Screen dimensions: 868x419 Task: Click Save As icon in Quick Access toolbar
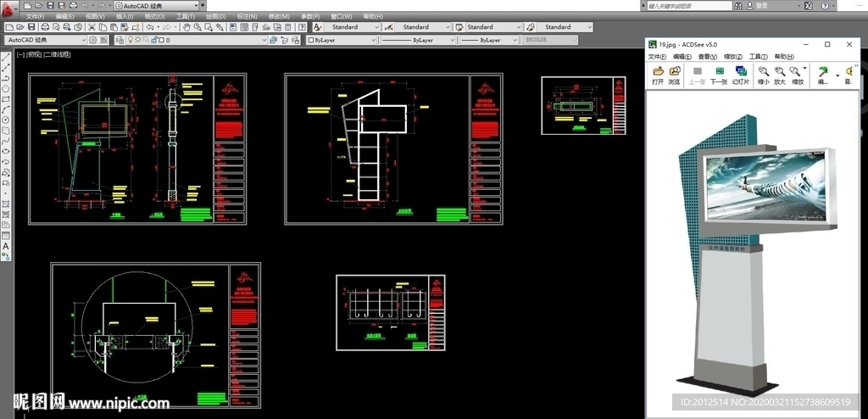pos(61,6)
